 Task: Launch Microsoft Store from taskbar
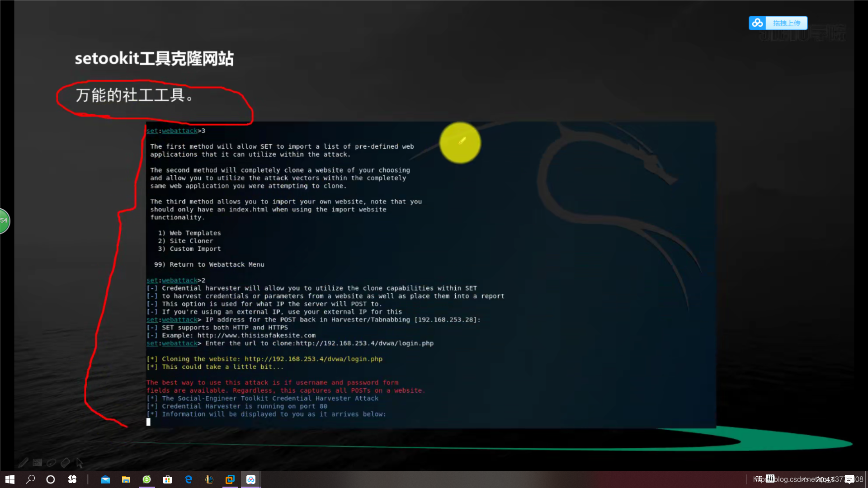pos(168,479)
